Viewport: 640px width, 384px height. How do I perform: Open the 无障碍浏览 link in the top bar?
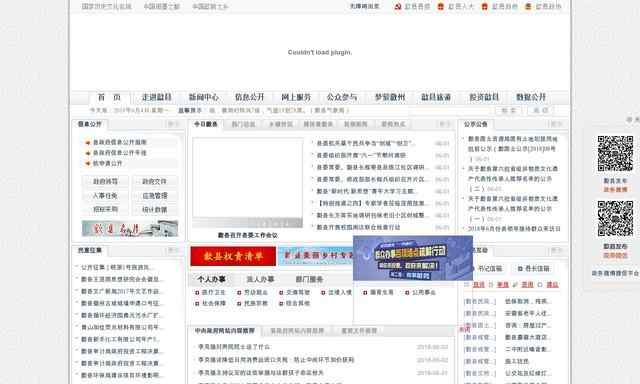364,7
